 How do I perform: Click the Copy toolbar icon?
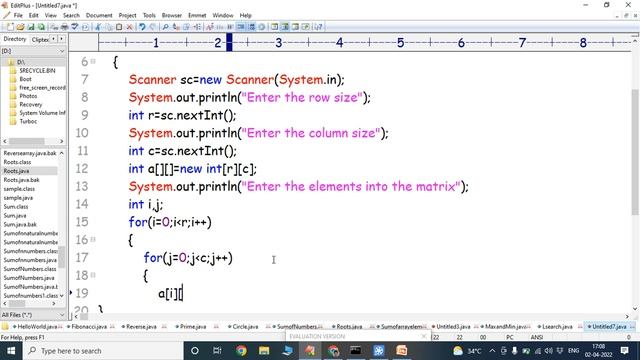(108, 27)
